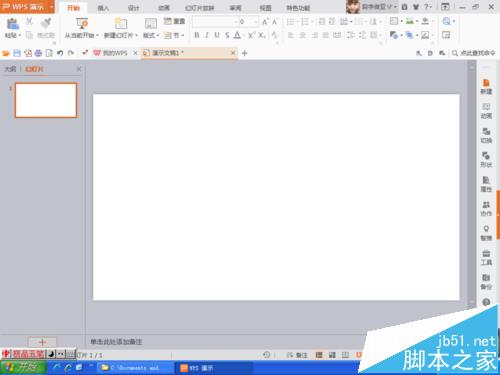Select the Format Painter brush icon
Image resolution: width=500 pixels, height=375 pixels.
pos(46,23)
